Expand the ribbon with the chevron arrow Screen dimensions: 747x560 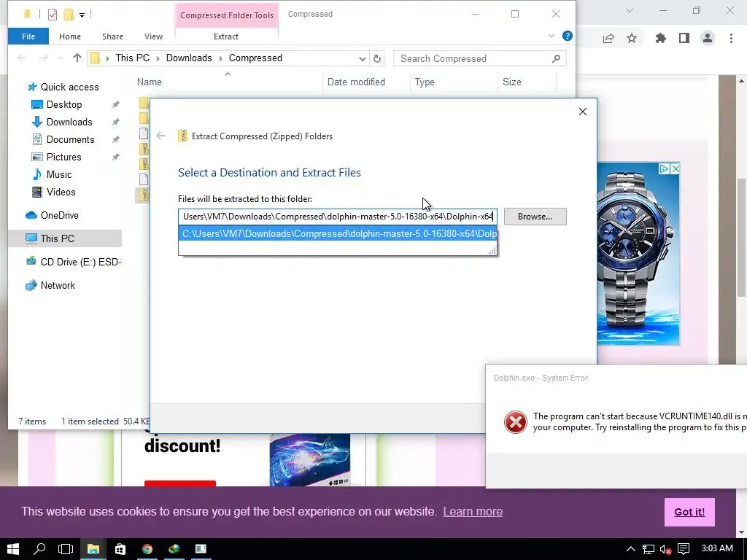pyautogui.click(x=551, y=36)
